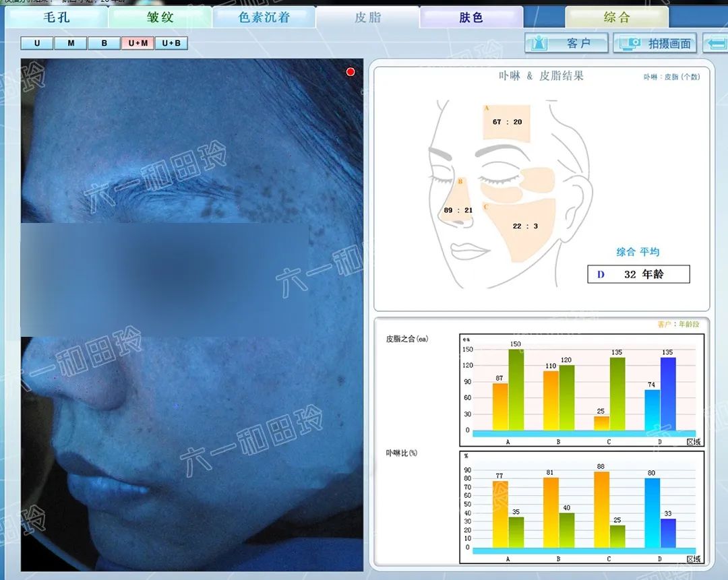Toggle the U+B combined mode

(171, 42)
